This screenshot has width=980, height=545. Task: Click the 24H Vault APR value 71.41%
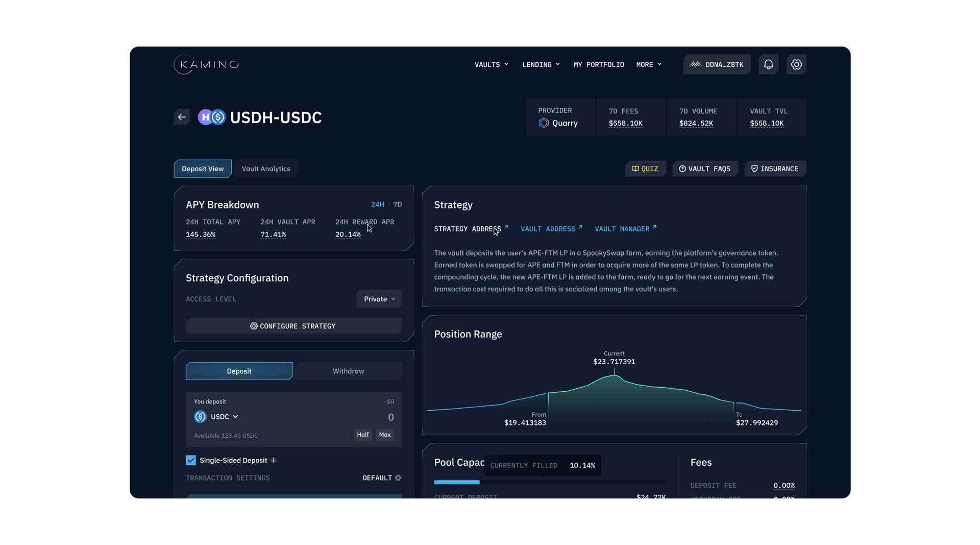click(x=273, y=234)
